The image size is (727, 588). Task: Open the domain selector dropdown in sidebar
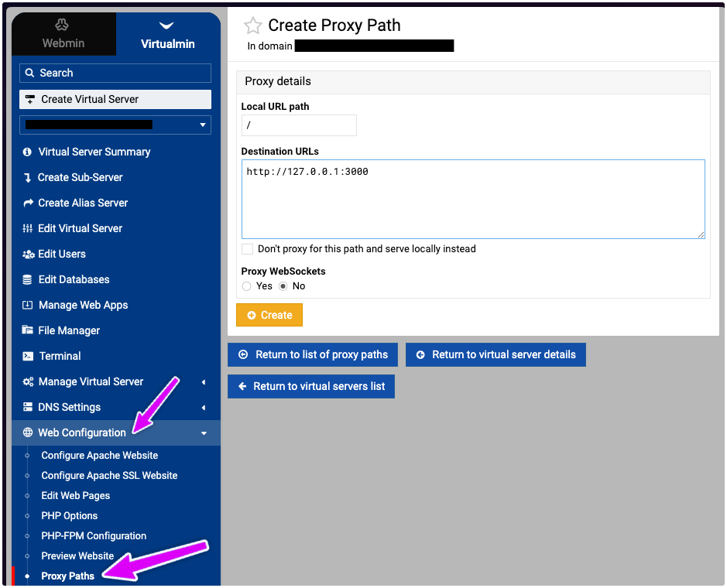point(203,125)
